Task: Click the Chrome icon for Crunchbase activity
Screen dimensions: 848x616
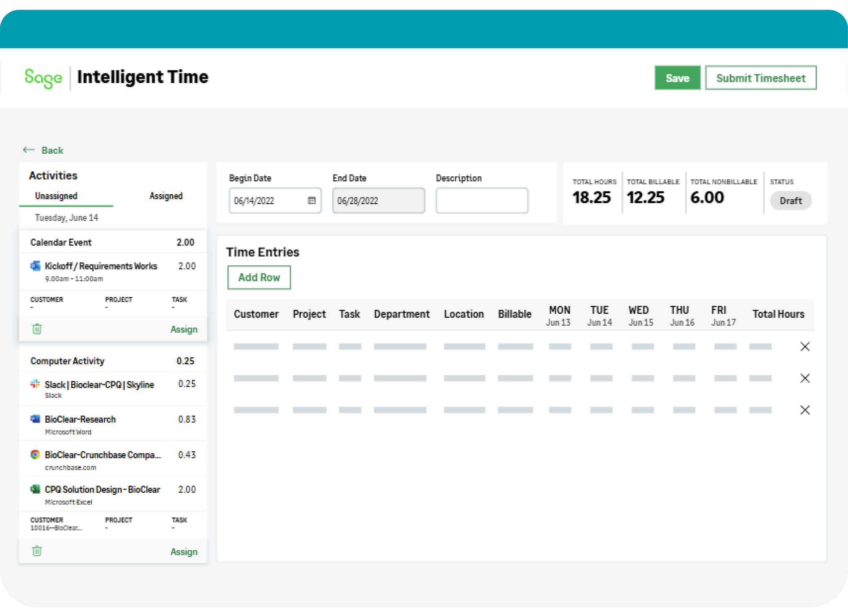Action: tap(35, 454)
